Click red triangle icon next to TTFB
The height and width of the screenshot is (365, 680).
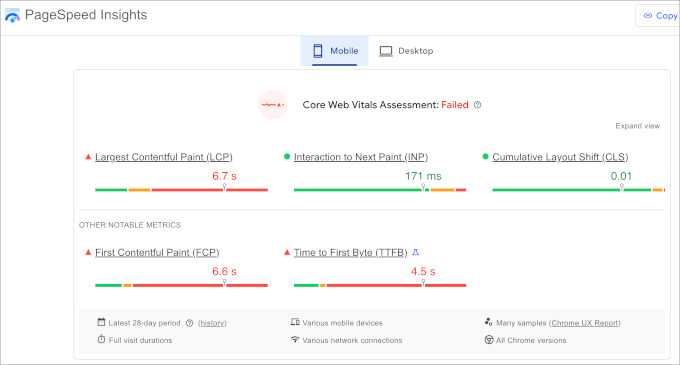tap(287, 252)
